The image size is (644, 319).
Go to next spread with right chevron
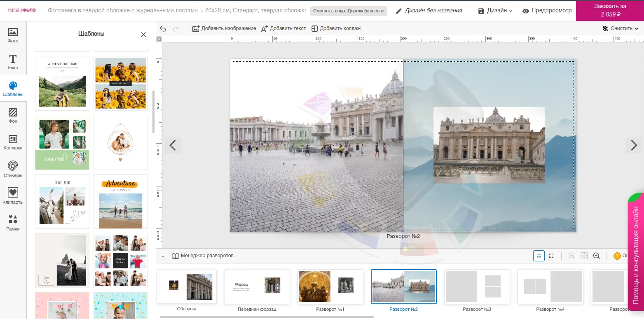tap(634, 145)
